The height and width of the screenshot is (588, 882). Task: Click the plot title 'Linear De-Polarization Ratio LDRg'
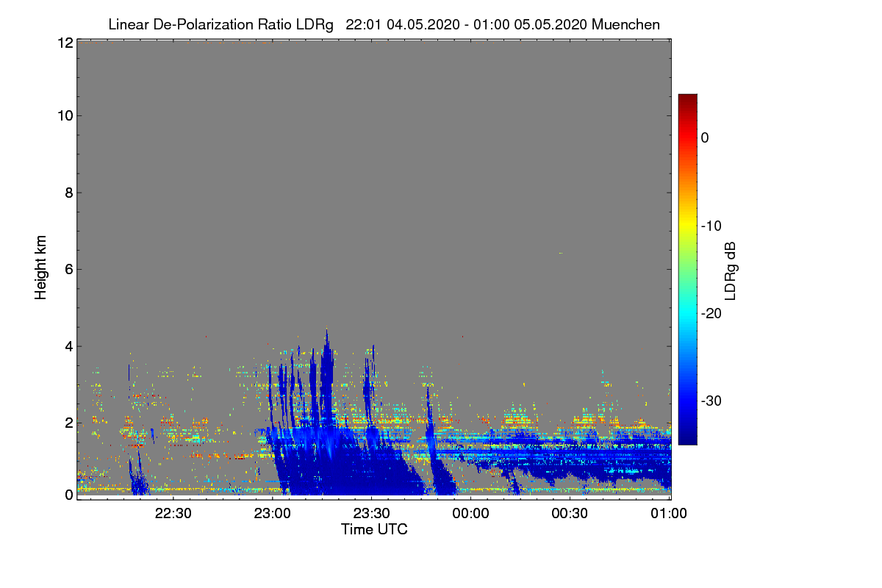click(x=220, y=24)
